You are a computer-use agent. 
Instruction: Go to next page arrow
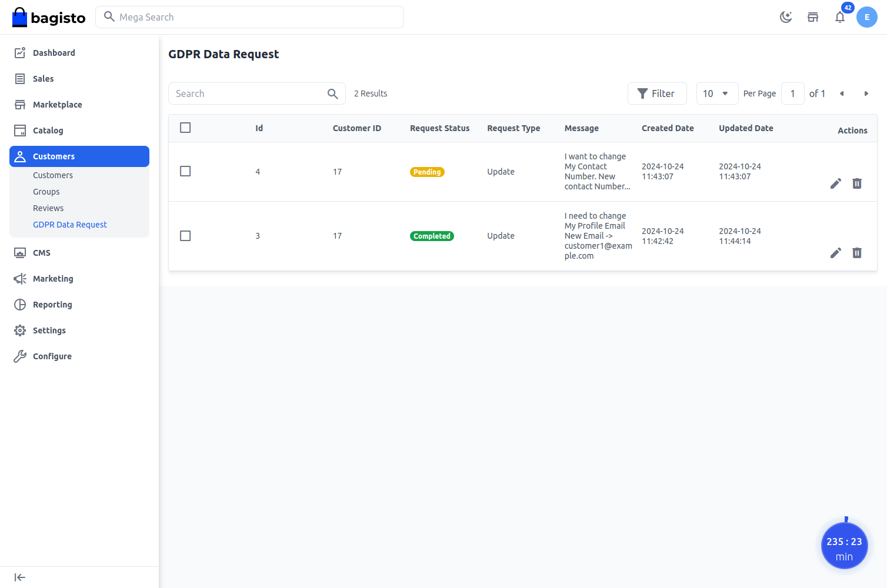[866, 93]
